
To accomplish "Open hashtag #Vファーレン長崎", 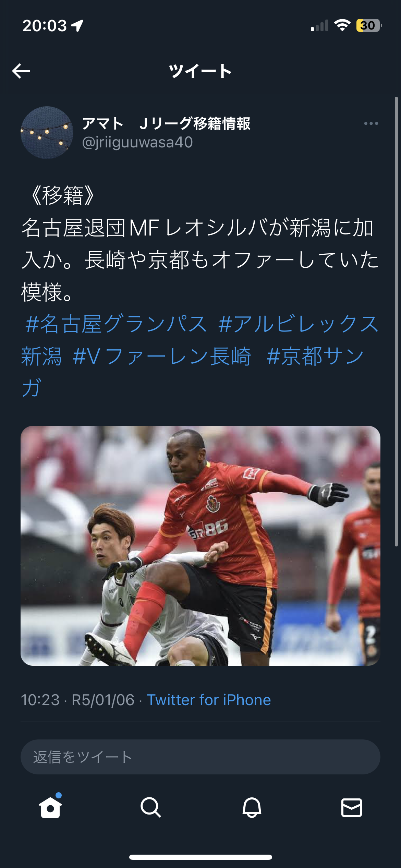I will point(162,356).
